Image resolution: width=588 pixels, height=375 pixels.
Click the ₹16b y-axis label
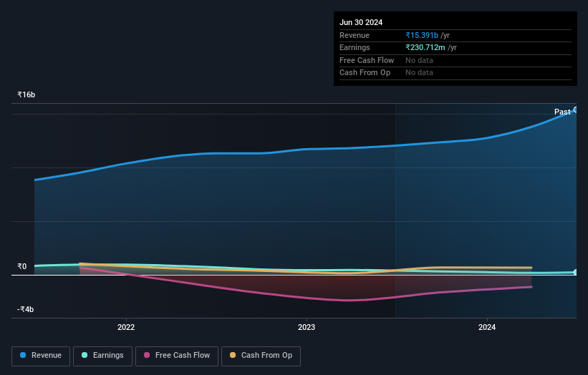(26, 94)
